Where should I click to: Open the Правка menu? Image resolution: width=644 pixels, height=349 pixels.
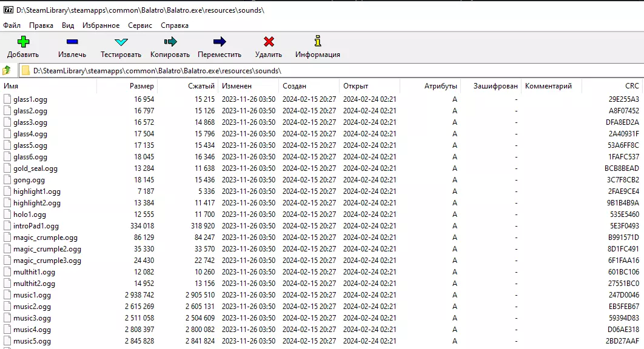point(41,25)
